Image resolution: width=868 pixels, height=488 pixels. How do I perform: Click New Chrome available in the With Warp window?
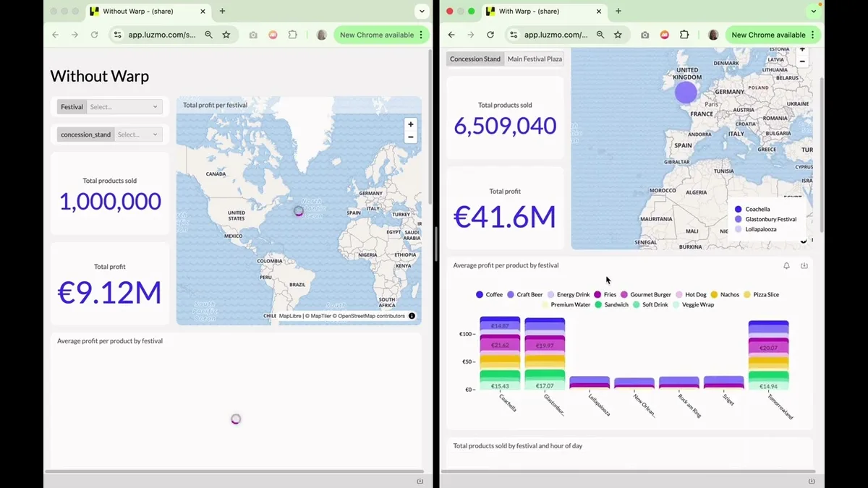[x=768, y=35]
